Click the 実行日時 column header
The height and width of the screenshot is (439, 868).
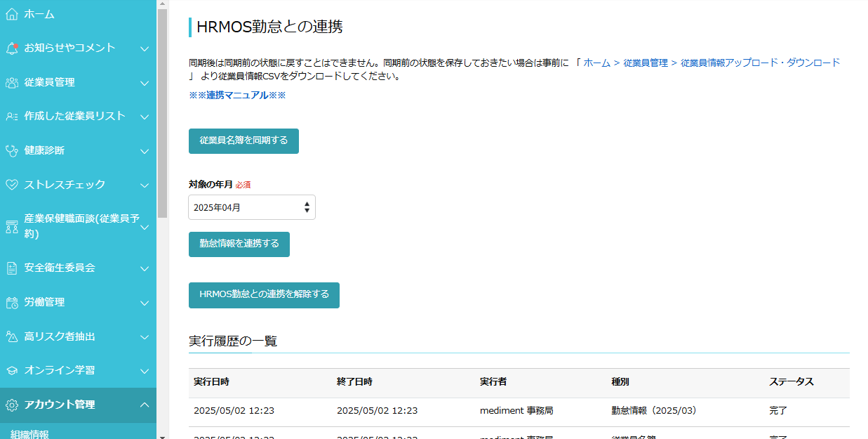coord(211,382)
